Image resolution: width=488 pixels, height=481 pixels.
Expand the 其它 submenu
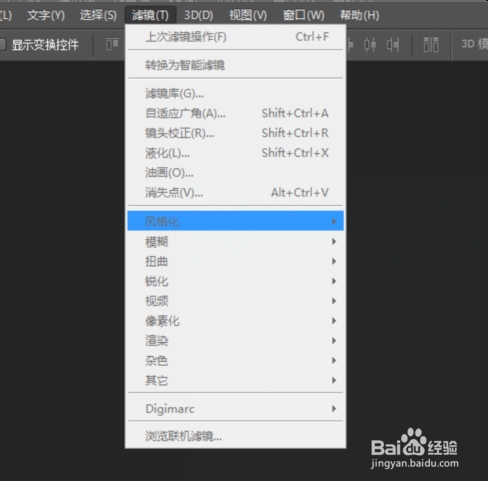tap(235, 380)
